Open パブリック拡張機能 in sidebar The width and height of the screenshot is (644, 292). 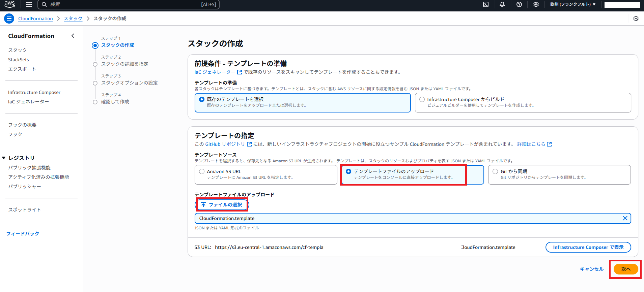(x=29, y=168)
